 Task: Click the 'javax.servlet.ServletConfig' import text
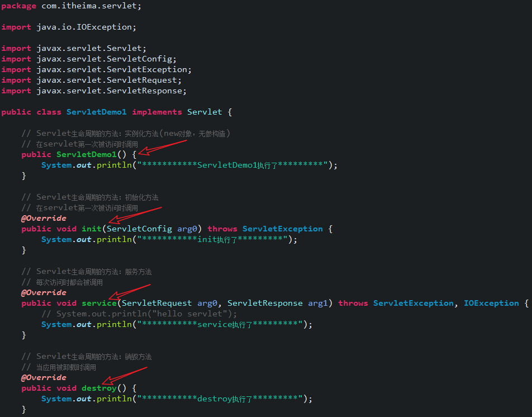click(104, 59)
